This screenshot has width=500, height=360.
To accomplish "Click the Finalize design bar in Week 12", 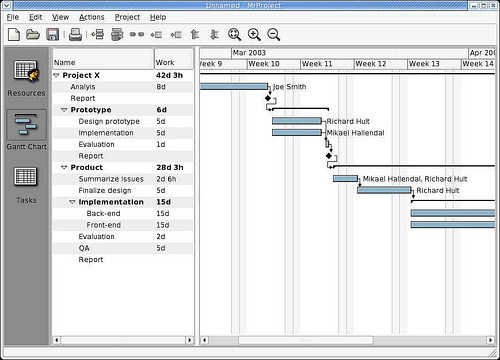I will pos(384,190).
